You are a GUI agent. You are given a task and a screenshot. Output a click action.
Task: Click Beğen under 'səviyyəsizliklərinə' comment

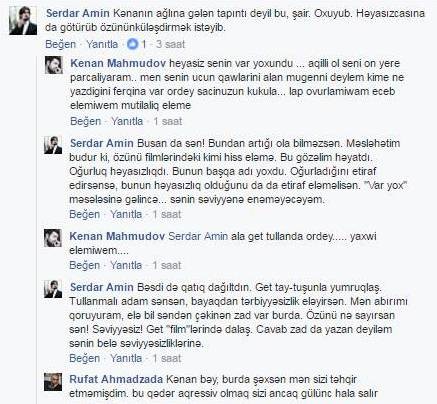click(85, 358)
